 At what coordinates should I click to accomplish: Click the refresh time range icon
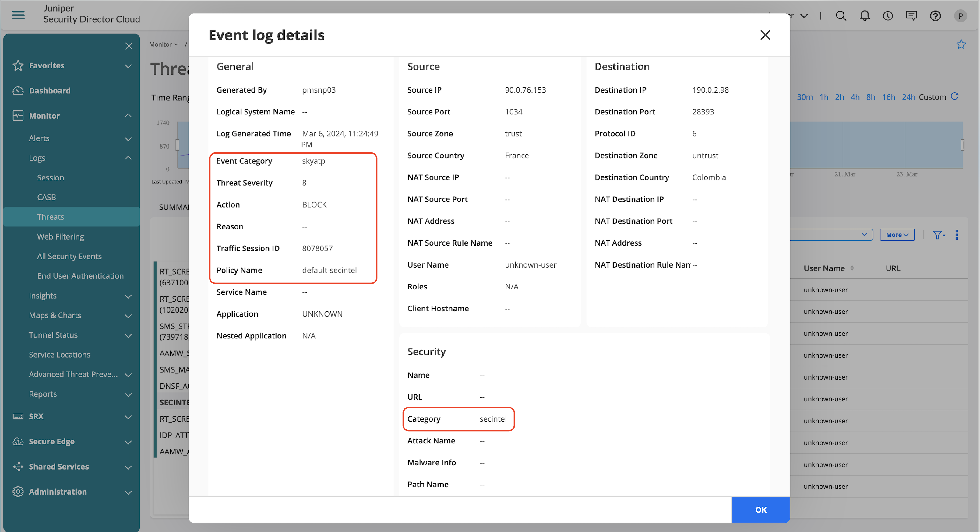point(955,96)
